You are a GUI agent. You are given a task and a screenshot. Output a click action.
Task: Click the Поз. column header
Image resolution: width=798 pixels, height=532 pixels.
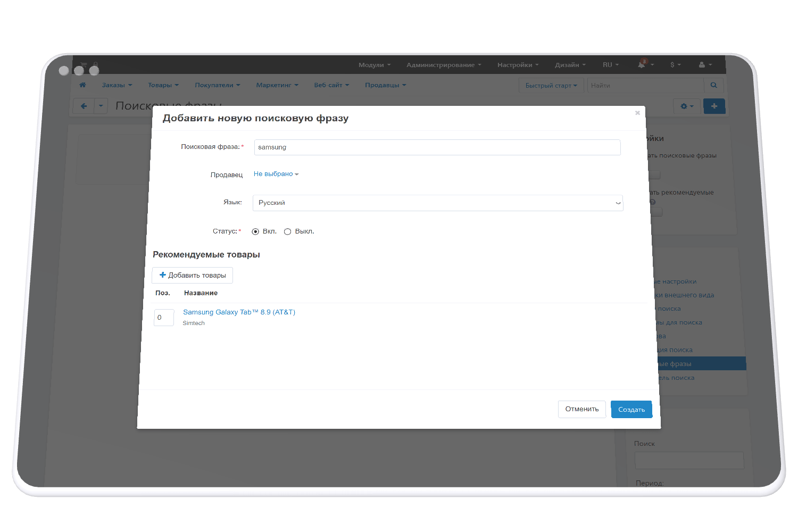(x=163, y=293)
